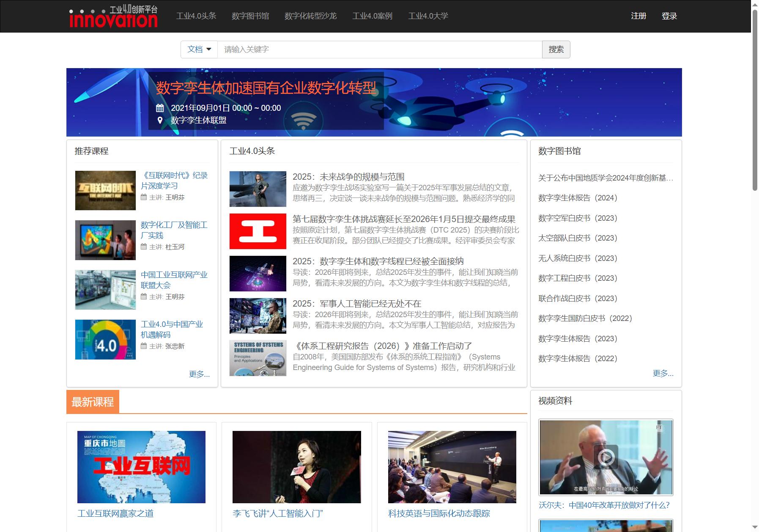
Task: Open course 工业4.0与中国产业机遇解码
Action: click(x=172, y=329)
